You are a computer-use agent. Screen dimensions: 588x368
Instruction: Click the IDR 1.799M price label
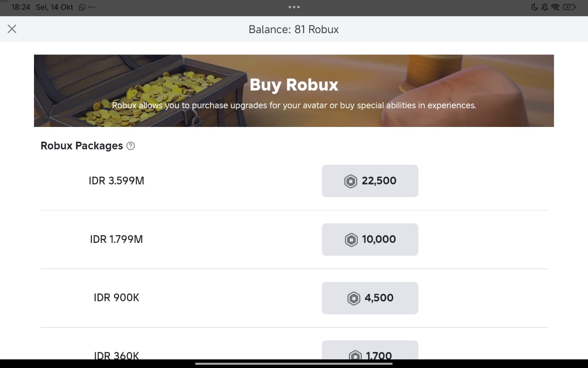click(116, 239)
